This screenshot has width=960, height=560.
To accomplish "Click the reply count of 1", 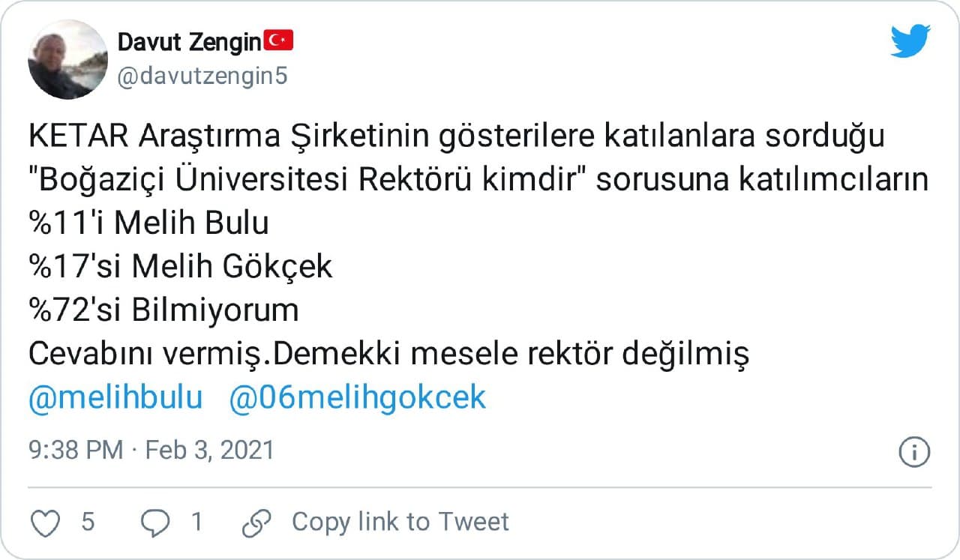I will click(x=196, y=522).
